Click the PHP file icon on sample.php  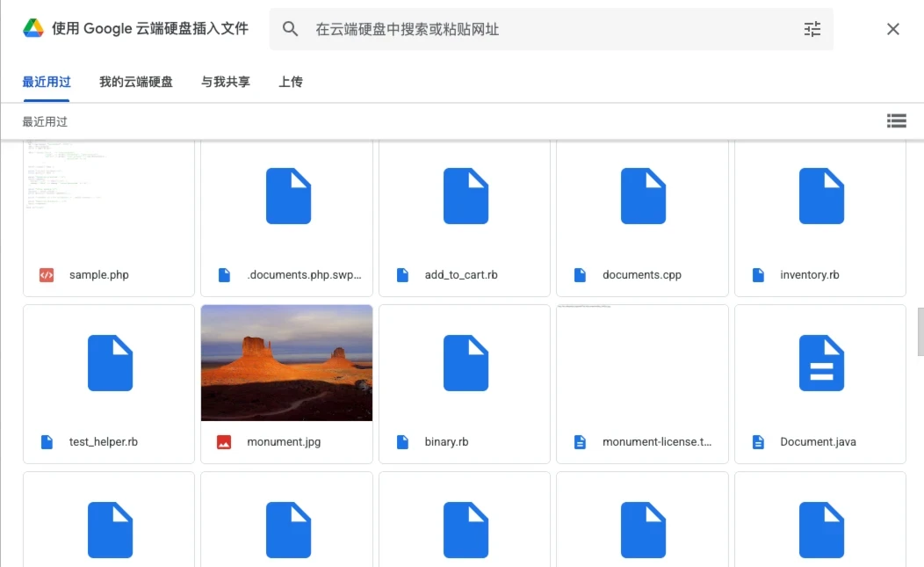click(x=47, y=274)
